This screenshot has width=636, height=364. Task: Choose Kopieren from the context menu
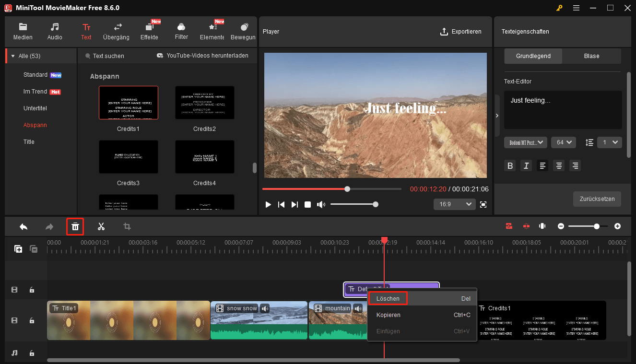[x=388, y=315]
